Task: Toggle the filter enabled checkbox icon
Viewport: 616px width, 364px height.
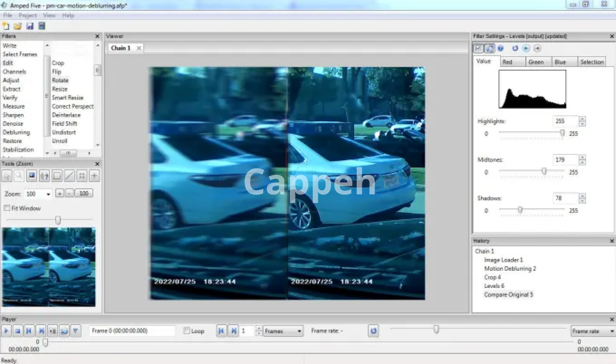Action: coord(478,48)
